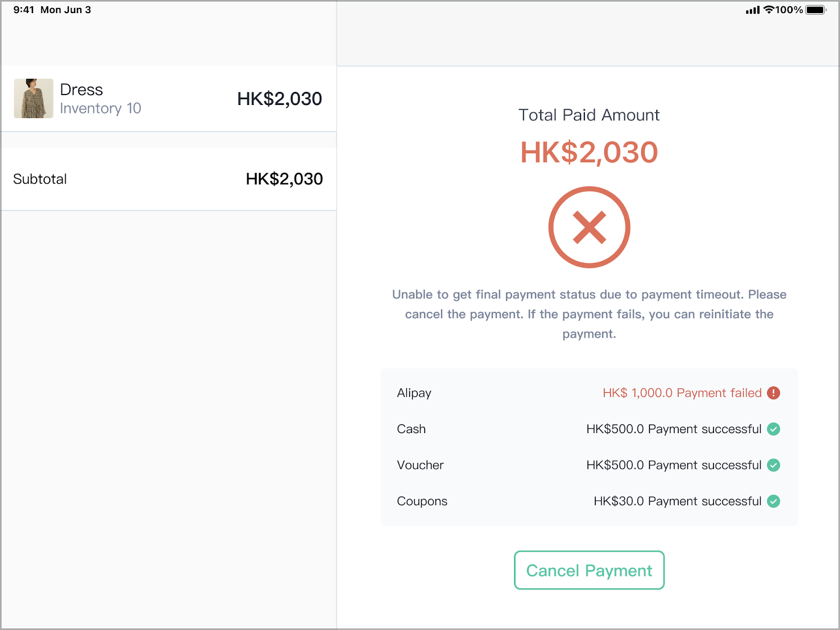Viewport: 840px width, 630px height.
Task: Click the Subtotal row
Action: 169,179
